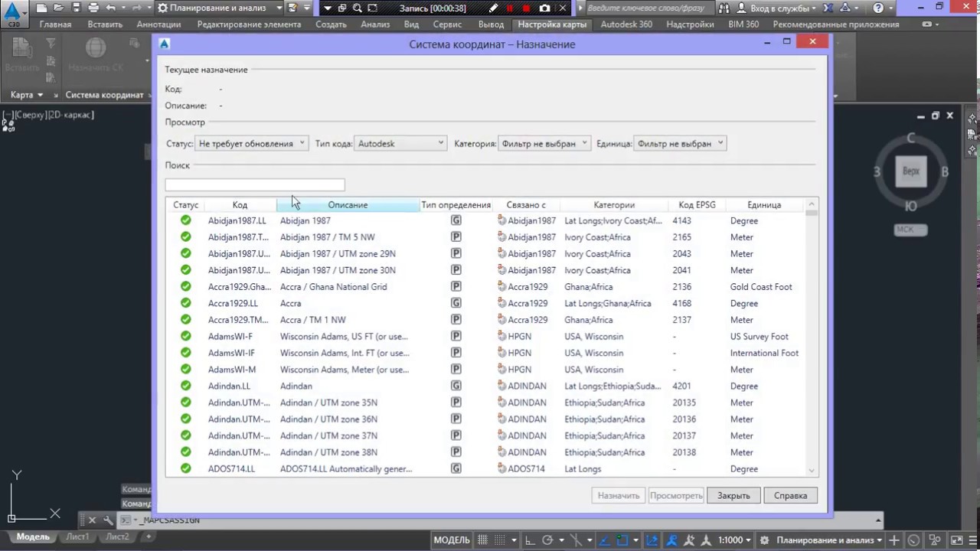Viewport: 980px width, 551px height.
Task: Click the recorder screenshot camera icon
Action: pos(544,8)
